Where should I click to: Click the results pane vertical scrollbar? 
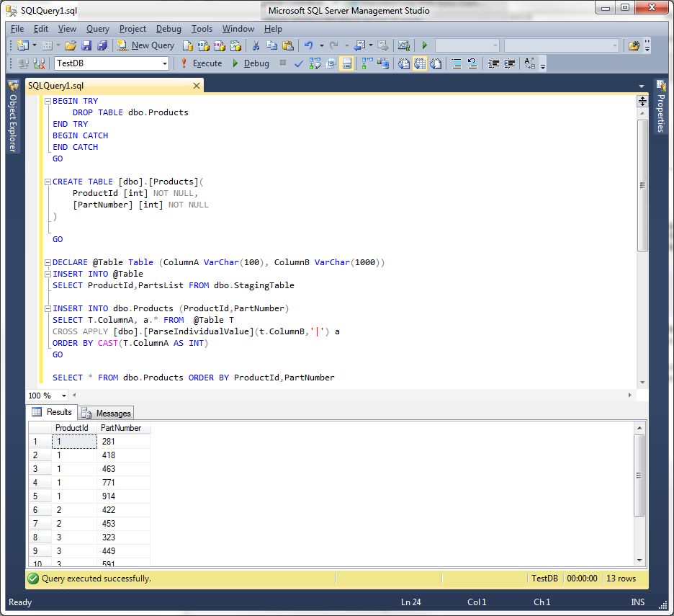639,476
